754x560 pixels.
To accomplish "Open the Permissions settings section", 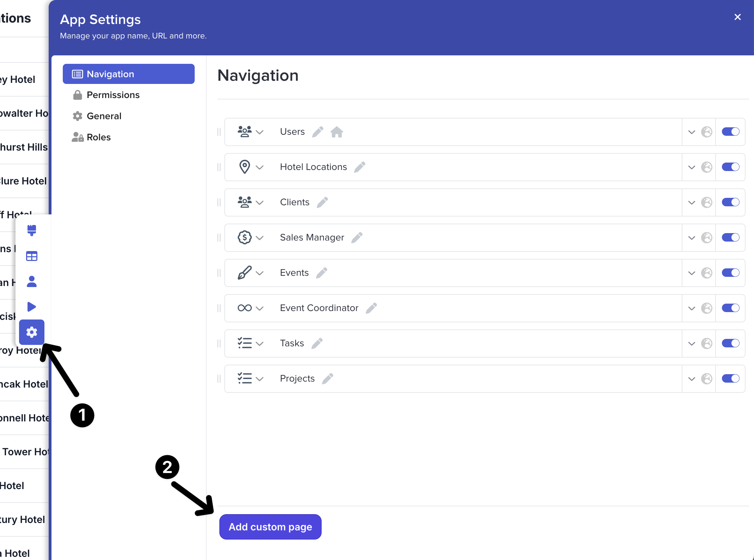I will (113, 95).
